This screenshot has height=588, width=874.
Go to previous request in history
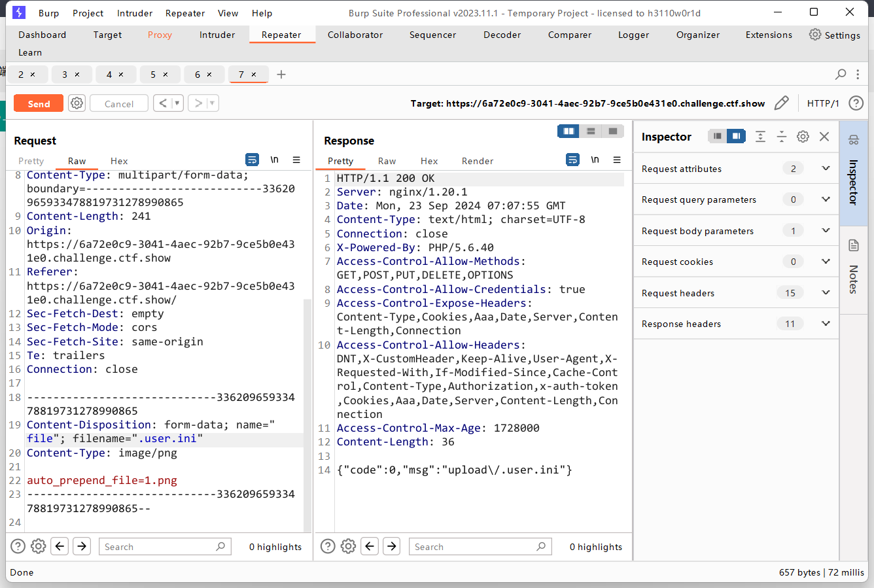[162, 103]
